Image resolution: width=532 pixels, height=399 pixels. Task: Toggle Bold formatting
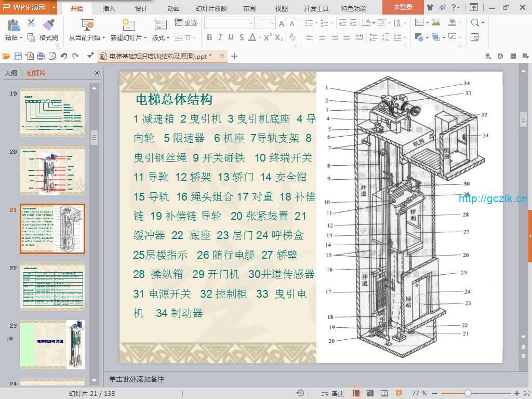click(209, 37)
